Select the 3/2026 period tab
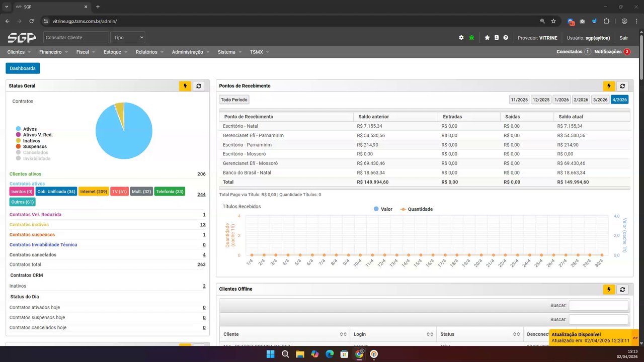Screen dimensions: 644x362 [x=600, y=100]
